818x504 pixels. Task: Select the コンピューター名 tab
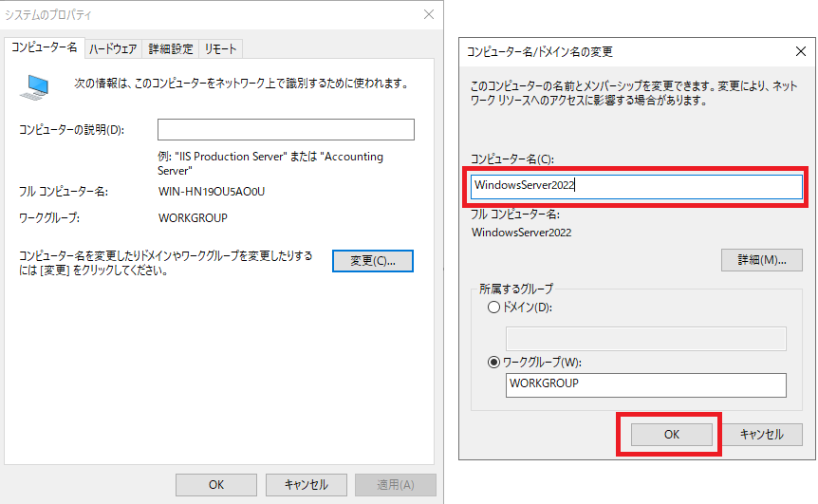pos(44,47)
